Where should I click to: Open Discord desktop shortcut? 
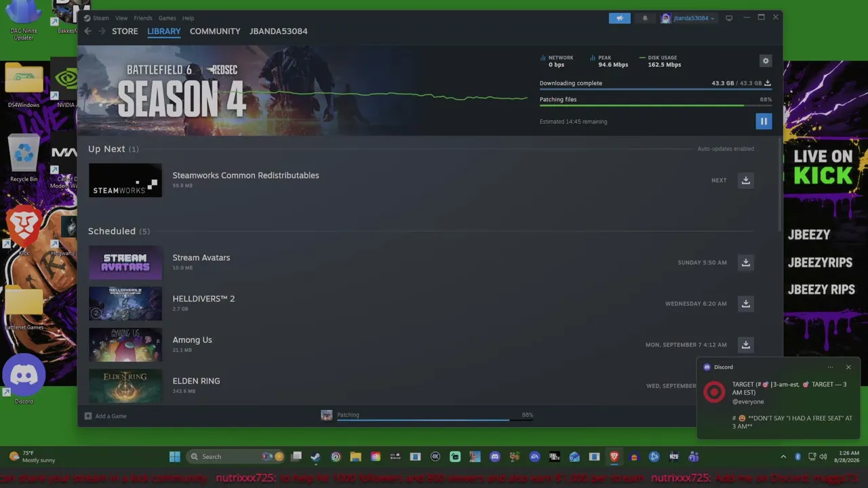point(24,380)
